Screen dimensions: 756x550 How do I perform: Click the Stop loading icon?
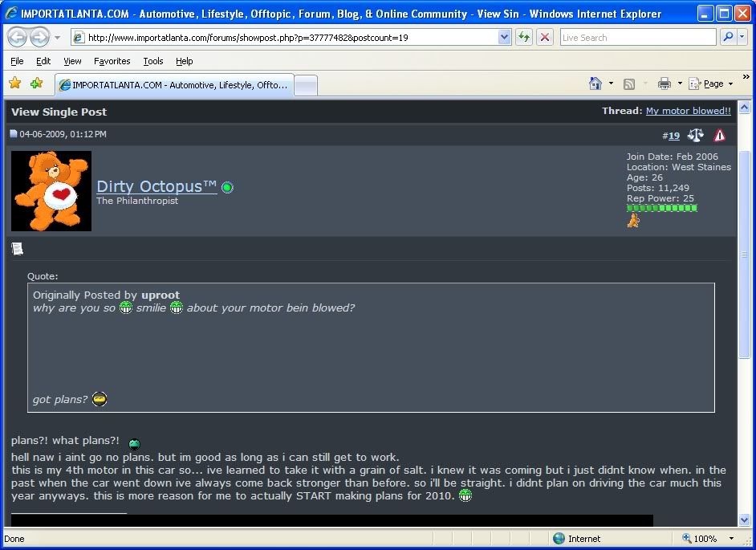545,38
